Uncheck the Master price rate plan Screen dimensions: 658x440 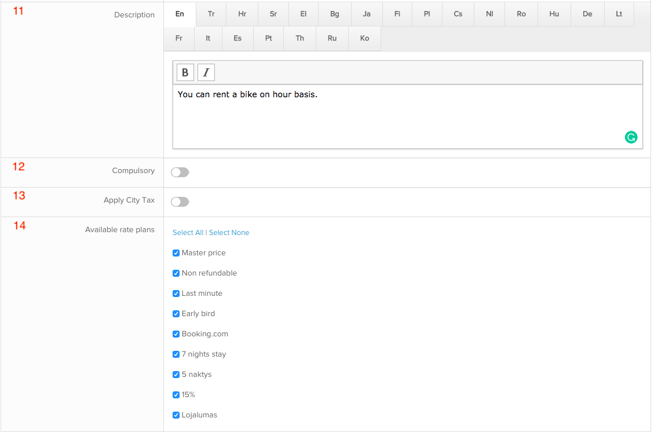(176, 253)
